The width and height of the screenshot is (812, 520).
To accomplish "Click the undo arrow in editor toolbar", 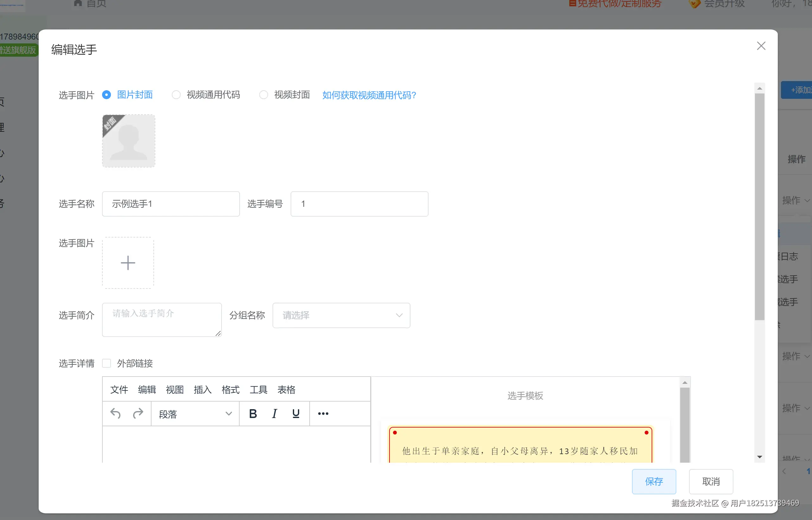I will click(115, 413).
